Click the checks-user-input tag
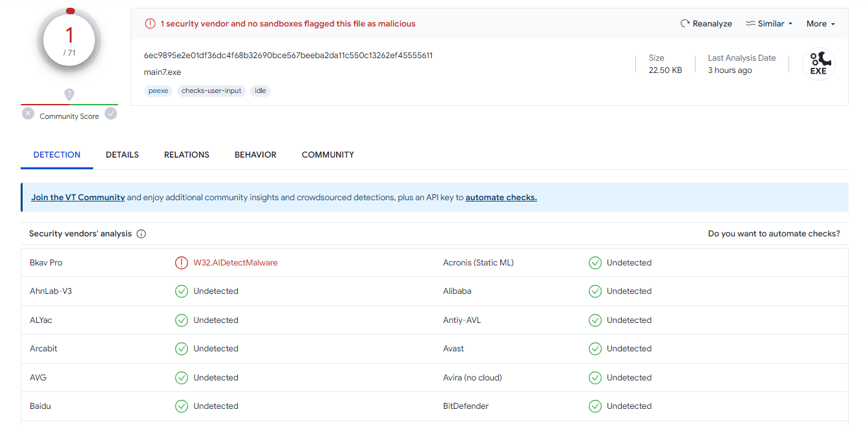 pos(211,91)
